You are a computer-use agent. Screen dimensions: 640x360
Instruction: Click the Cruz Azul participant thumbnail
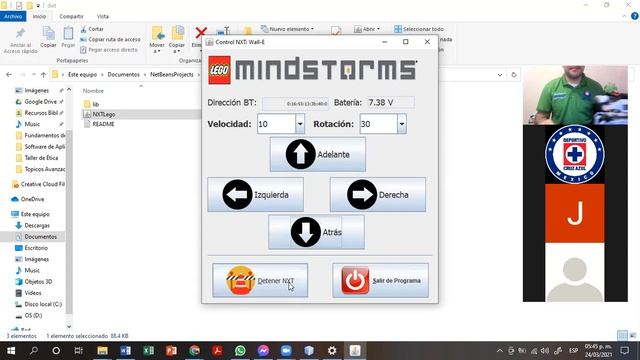(575, 154)
